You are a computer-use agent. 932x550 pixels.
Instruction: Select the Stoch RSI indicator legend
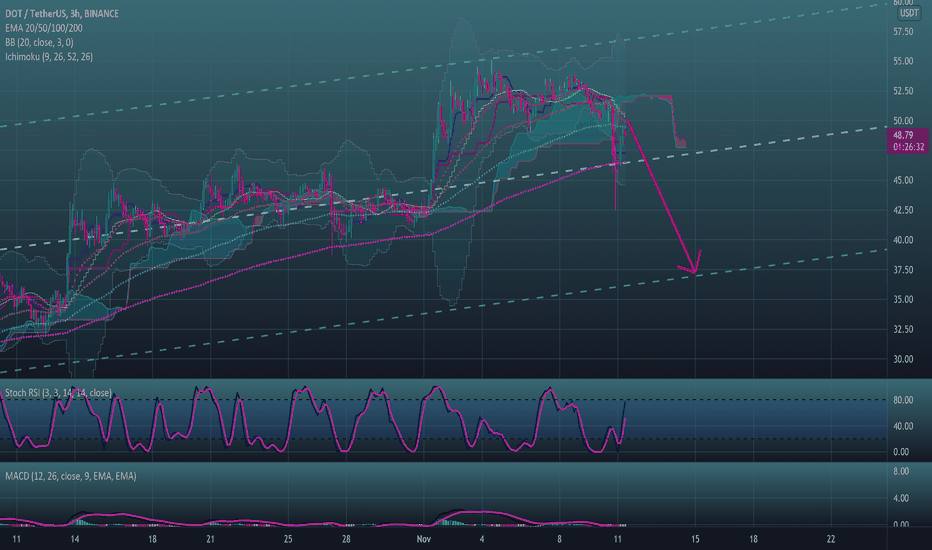click(58, 393)
